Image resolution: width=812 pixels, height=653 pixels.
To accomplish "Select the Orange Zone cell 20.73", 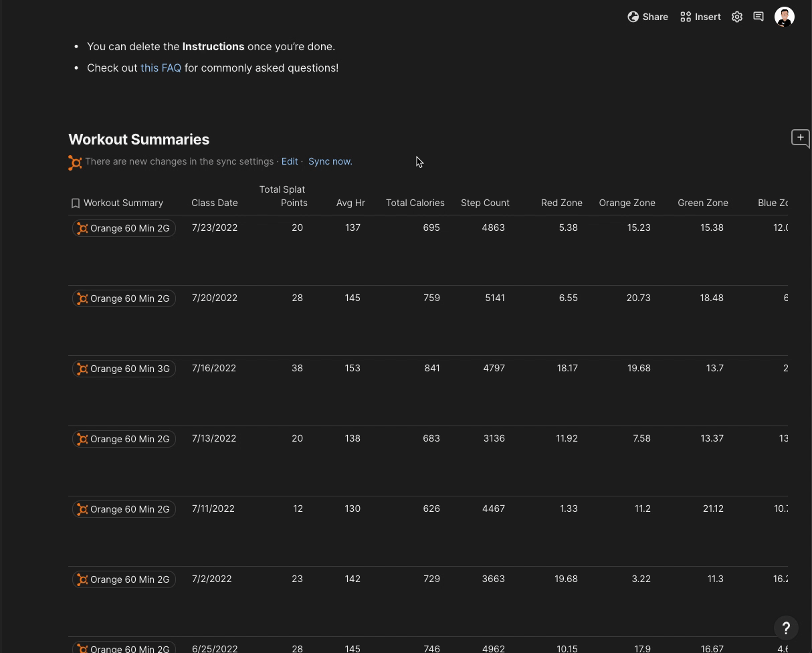I will (x=638, y=298).
